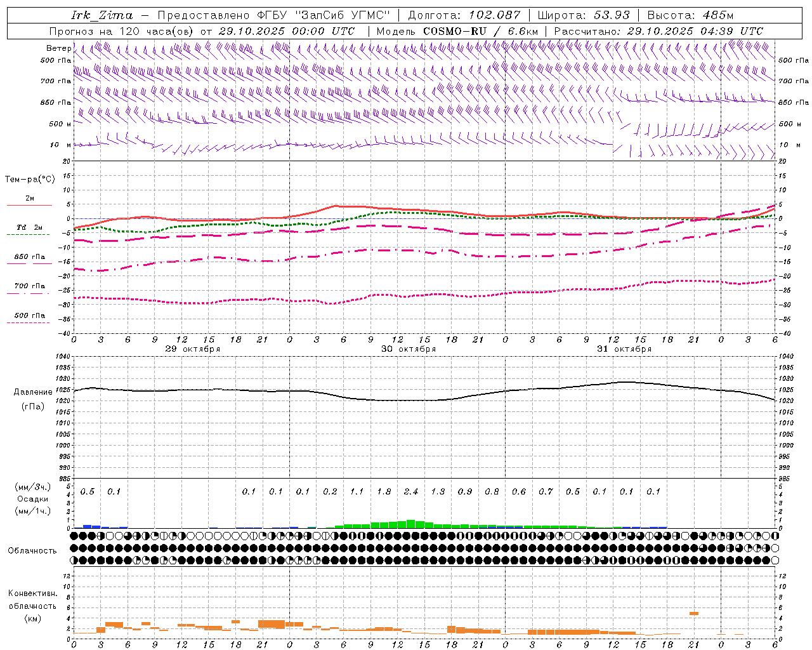The image size is (812, 650).
Task: Click the "(км)" unit label
Action: 32,618
